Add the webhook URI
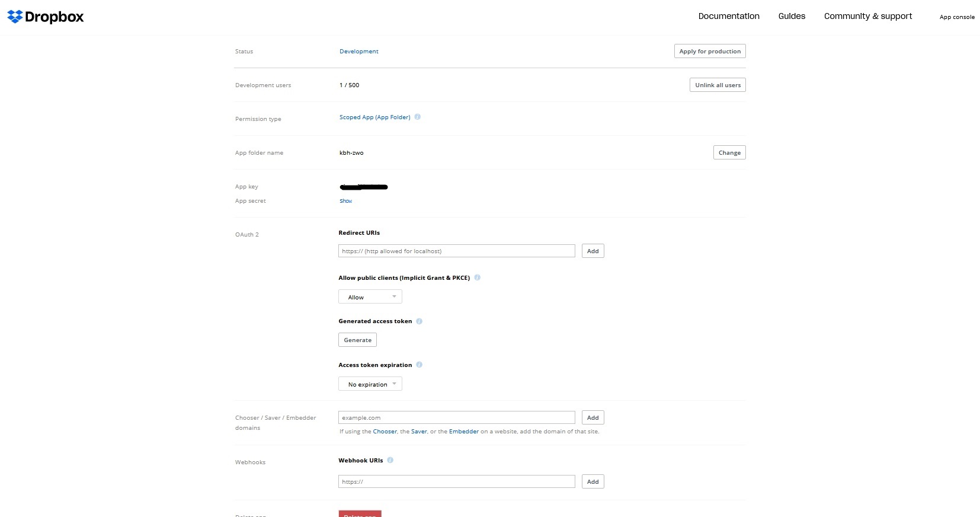Screen dimensions: 980x517 click(x=593, y=482)
